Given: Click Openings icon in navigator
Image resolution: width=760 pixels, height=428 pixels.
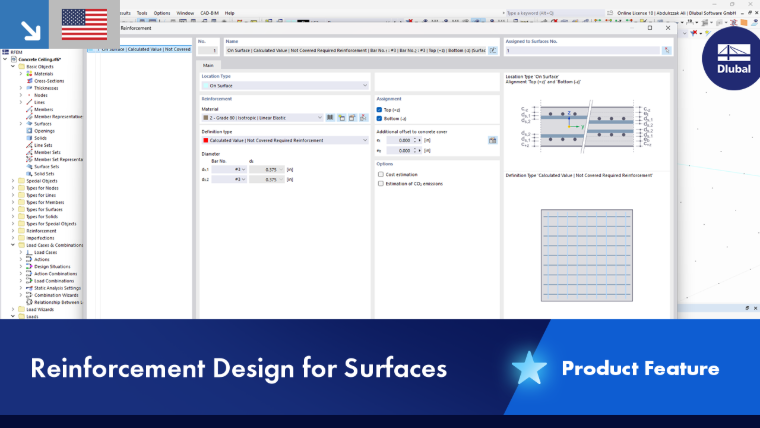Looking at the screenshot, I should (x=29, y=131).
